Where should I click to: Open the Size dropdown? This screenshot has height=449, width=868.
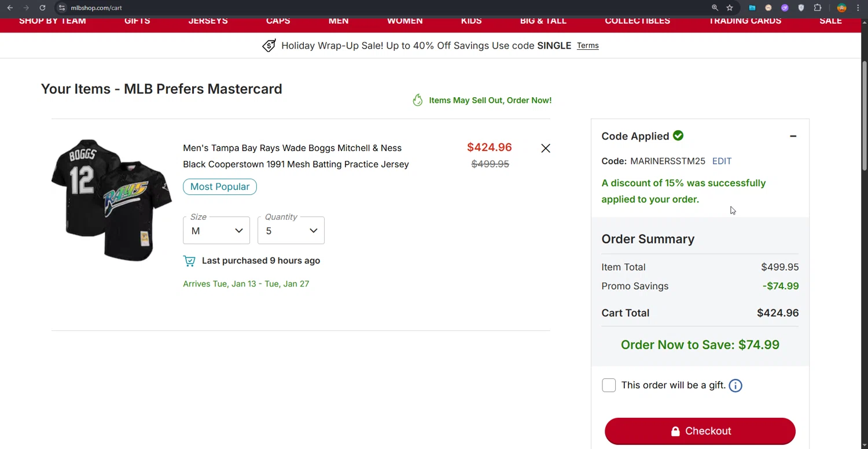tap(216, 230)
